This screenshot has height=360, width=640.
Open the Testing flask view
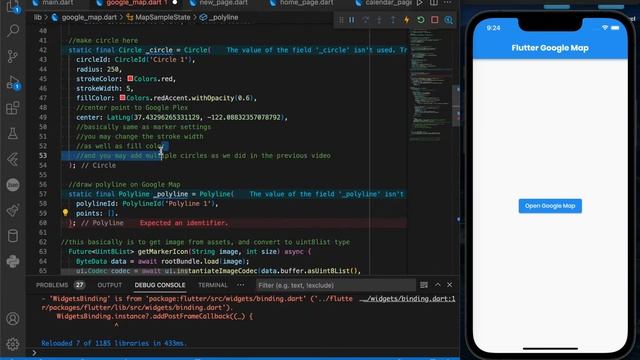[x=13, y=133]
